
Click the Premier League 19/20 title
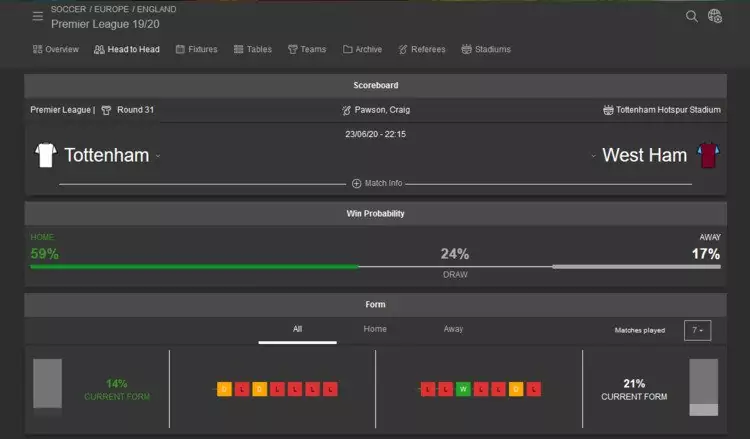click(105, 24)
